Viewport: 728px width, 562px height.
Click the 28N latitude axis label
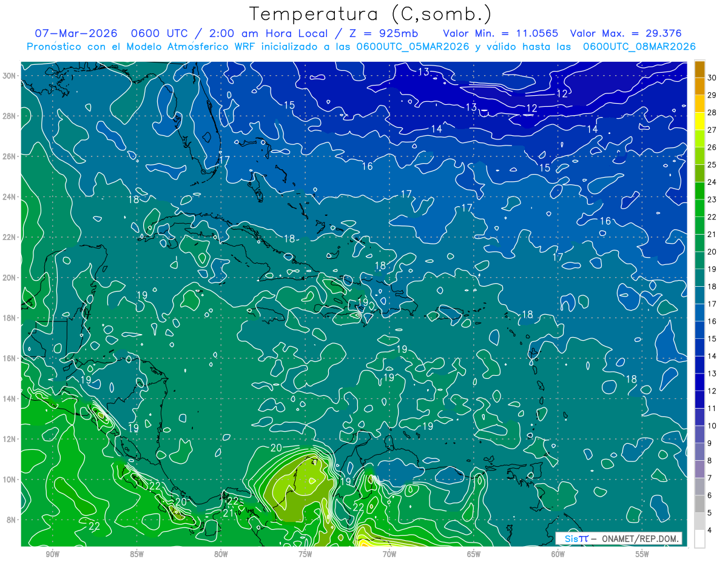pyautogui.click(x=9, y=116)
